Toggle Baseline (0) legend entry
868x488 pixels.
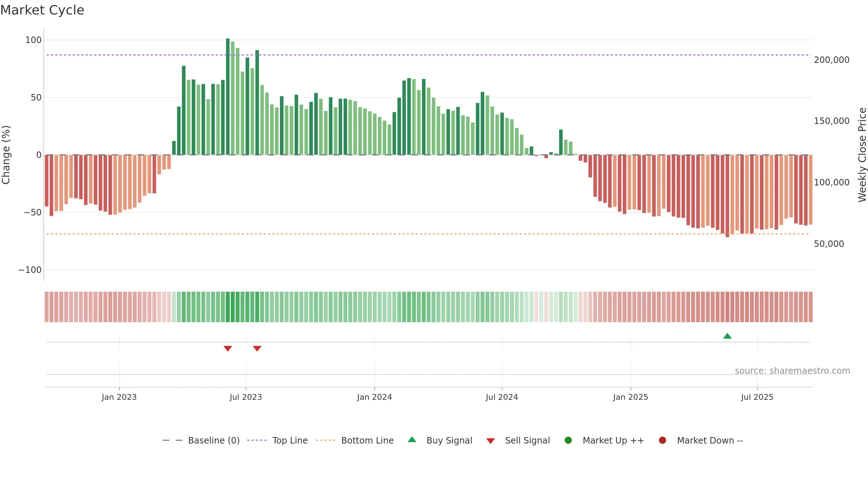click(201, 440)
